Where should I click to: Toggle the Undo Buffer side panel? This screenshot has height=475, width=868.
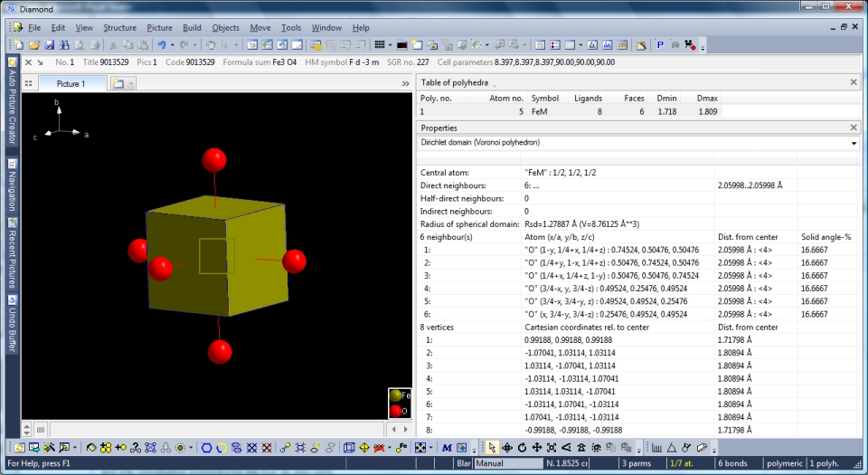pos(13,322)
